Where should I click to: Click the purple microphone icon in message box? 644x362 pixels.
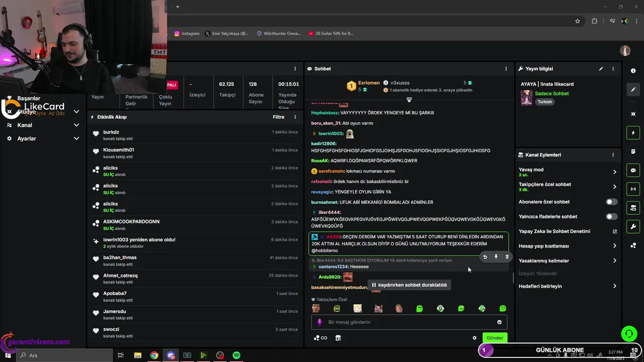[x=319, y=322]
